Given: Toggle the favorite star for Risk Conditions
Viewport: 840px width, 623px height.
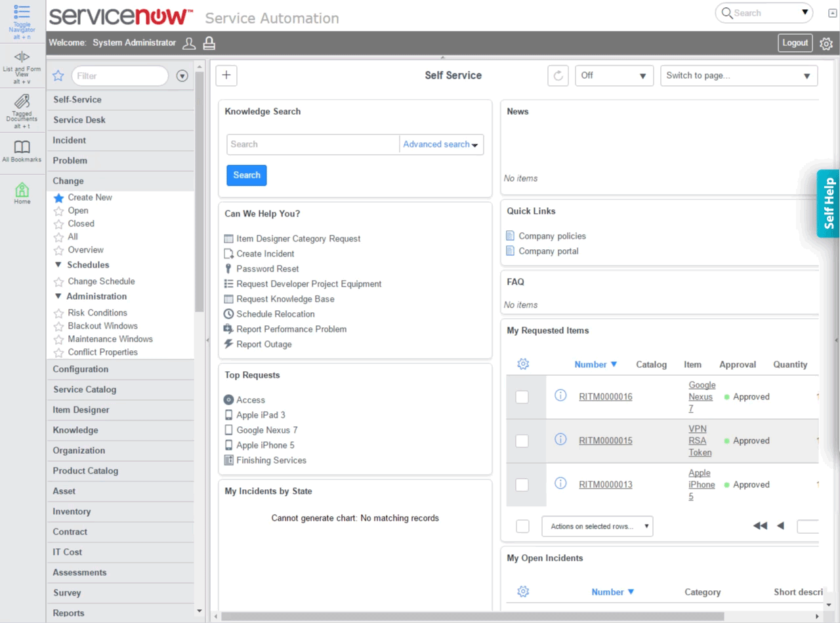Looking at the screenshot, I should pyautogui.click(x=58, y=313).
